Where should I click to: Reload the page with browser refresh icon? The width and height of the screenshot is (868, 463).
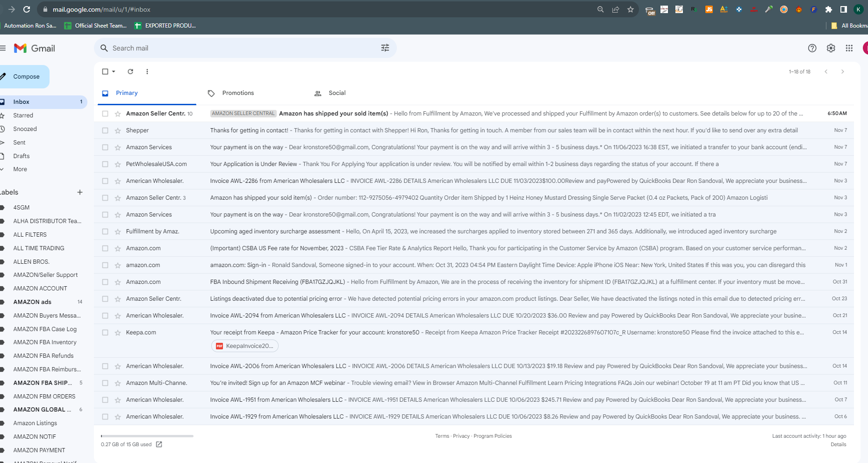(x=27, y=9)
